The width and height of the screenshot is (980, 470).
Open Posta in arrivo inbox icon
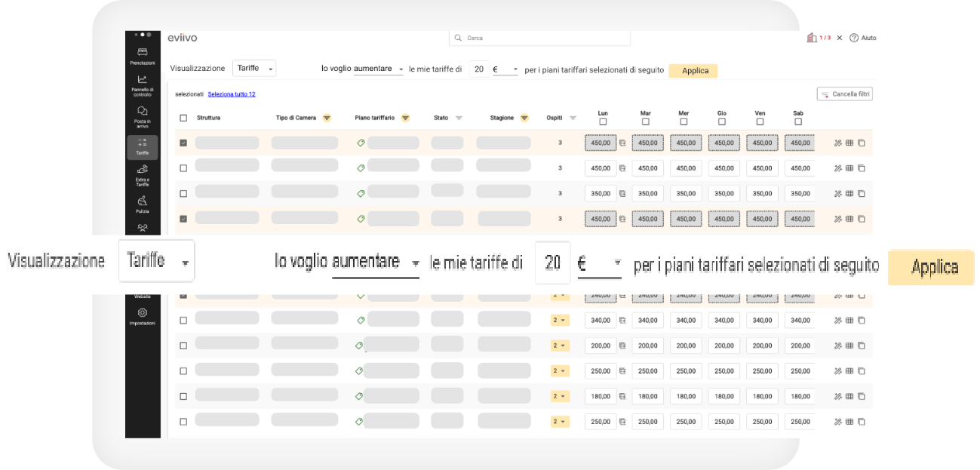coord(142,115)
